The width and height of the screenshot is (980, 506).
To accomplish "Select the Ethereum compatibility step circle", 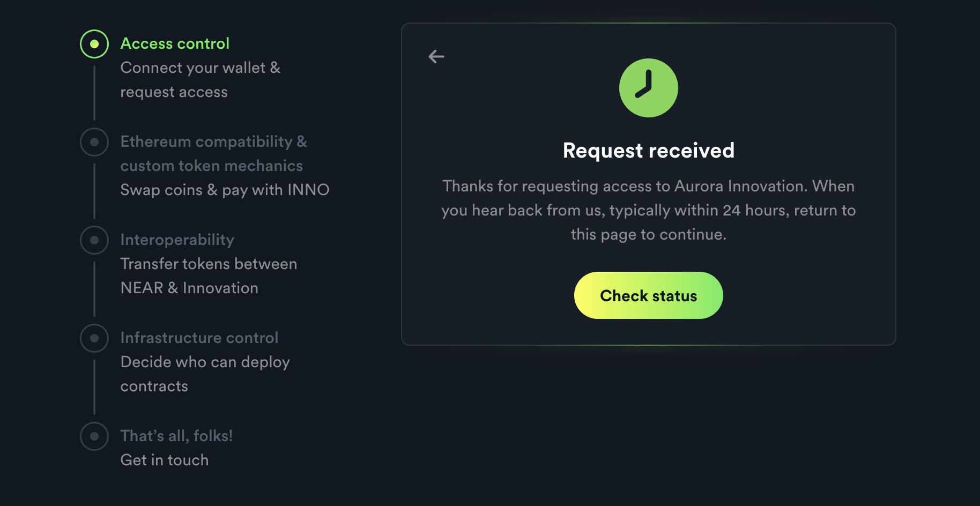I will point(94,142).
